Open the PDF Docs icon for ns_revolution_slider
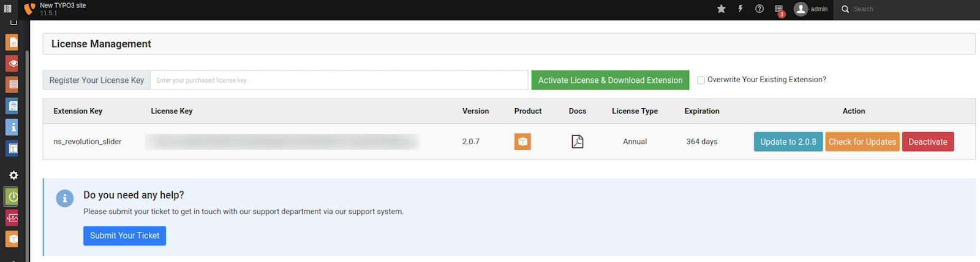This screenshot has height=262, width=980. point(578,142)
